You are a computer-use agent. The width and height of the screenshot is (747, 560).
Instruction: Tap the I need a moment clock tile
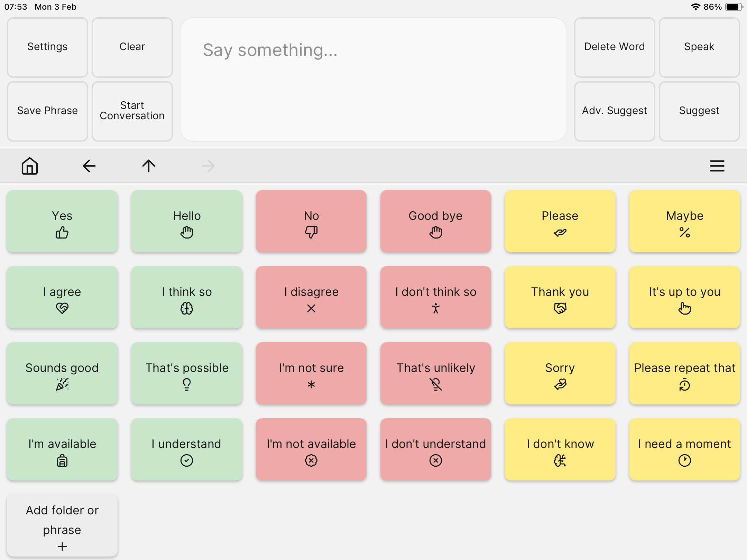(685, 449)
